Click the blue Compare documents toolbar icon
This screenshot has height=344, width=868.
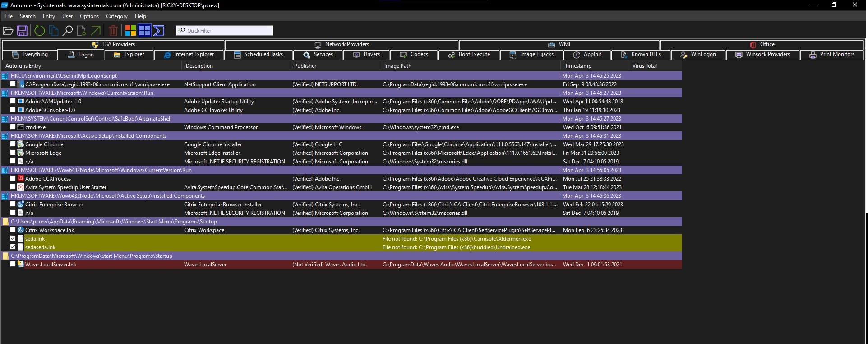click(x=54, y=31)
